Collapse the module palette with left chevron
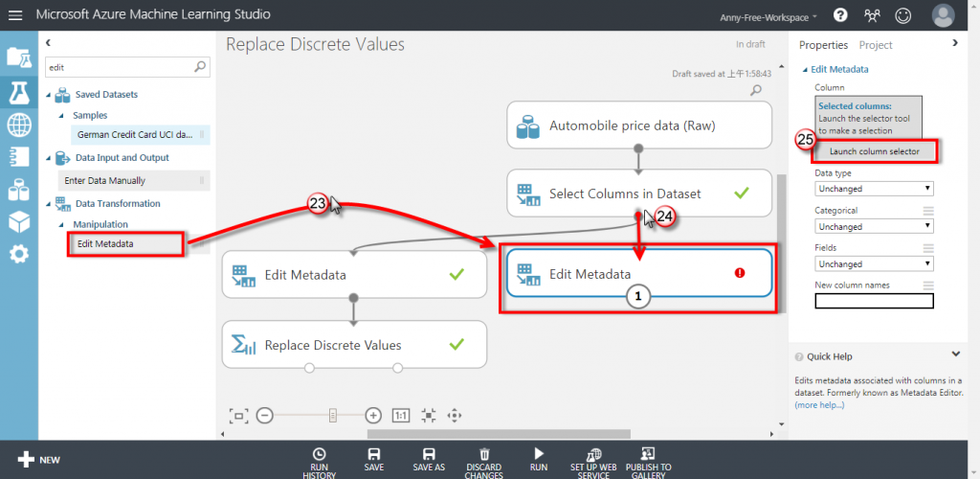The image size is (980, 479). pos(48,42)
